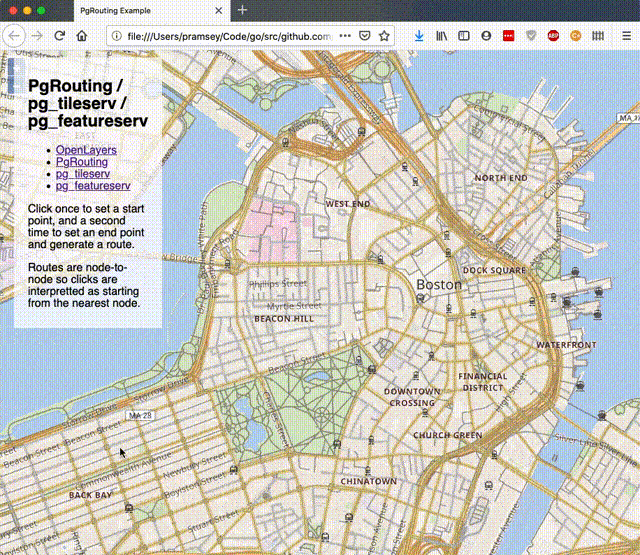
Task: Click the Adblock Plus ABP extension icon
Action: 553,35
